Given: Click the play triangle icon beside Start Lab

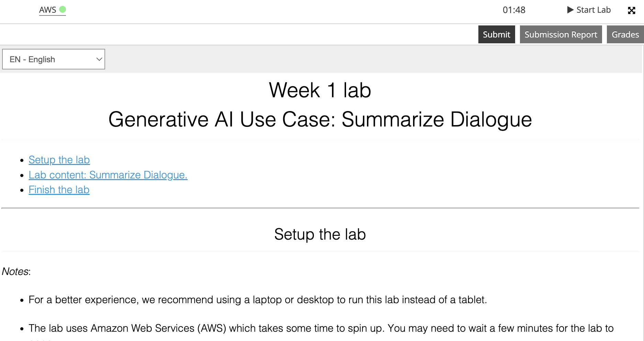Looking at the screenshot, I should 570,10.
